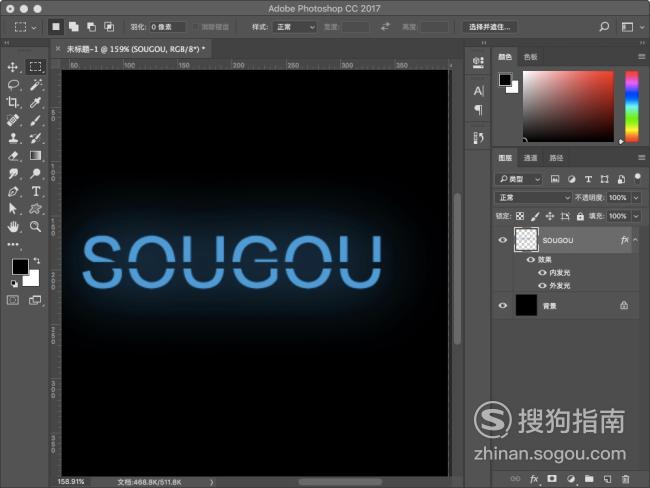Select the Horizontal Type tool
The height and width of the screenshot is (488, 650).
coord(36,191)
